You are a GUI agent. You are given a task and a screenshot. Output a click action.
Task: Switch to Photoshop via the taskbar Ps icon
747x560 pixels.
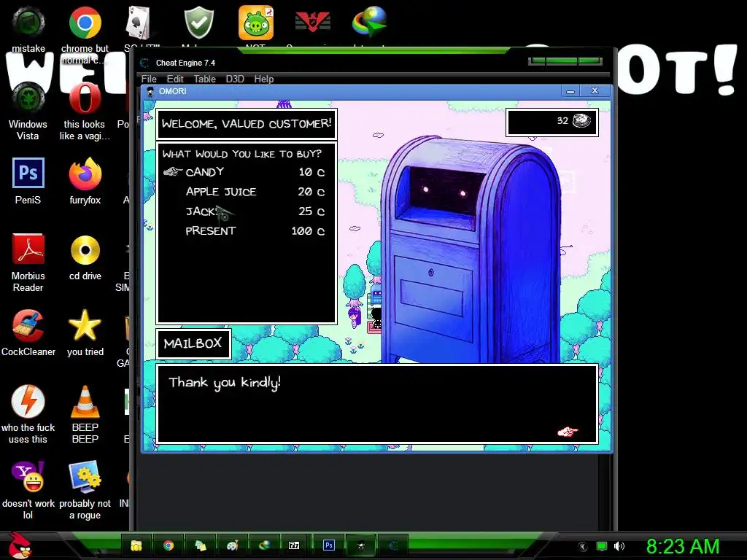[329, 545]
